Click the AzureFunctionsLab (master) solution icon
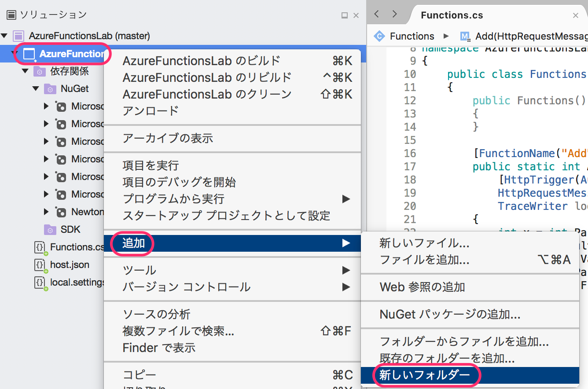 coord(18,36)
